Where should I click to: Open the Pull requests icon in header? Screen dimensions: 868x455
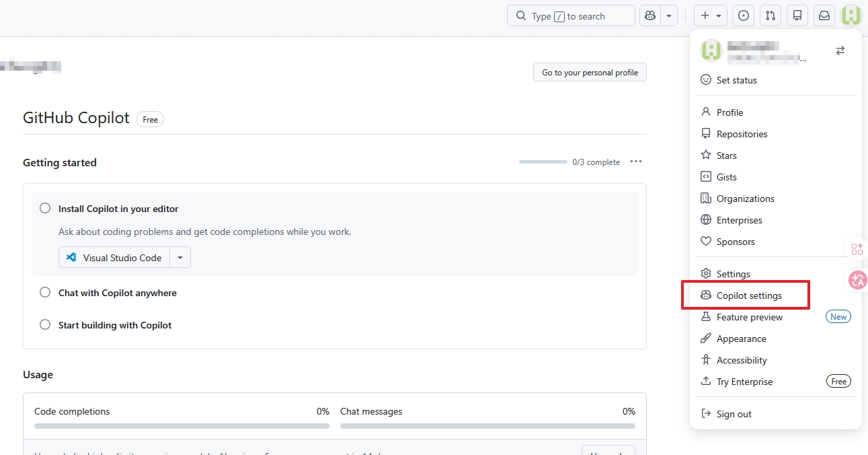click(x=771, y=15)
